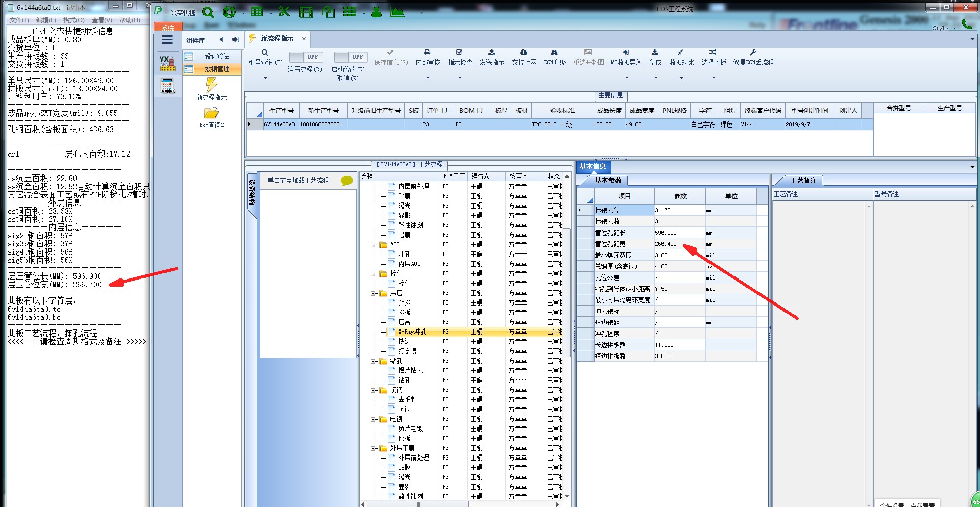980x507 pixels.
Task: Click the 6V144A6TA0 production model cell
Action: pos(279,124)
